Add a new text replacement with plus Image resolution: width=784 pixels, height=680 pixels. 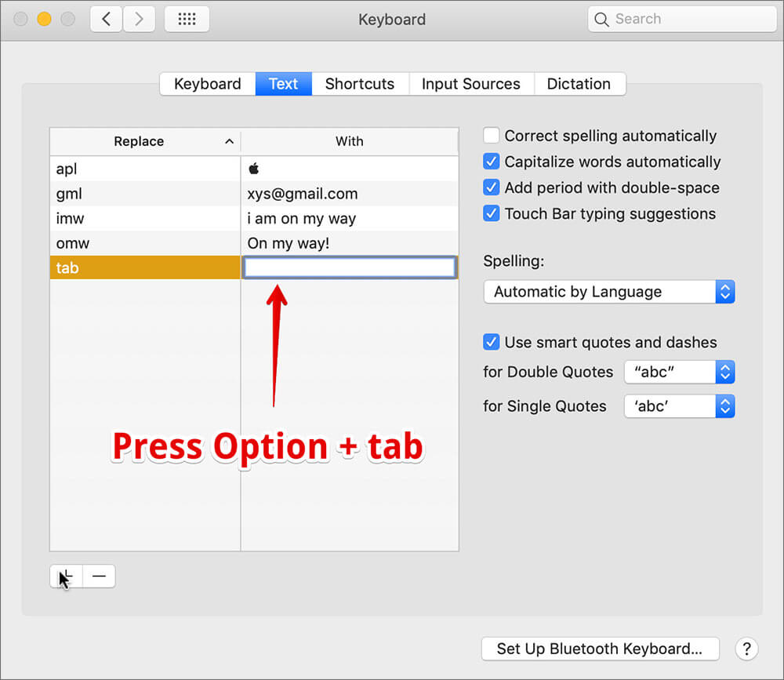(x=66, y=576)
